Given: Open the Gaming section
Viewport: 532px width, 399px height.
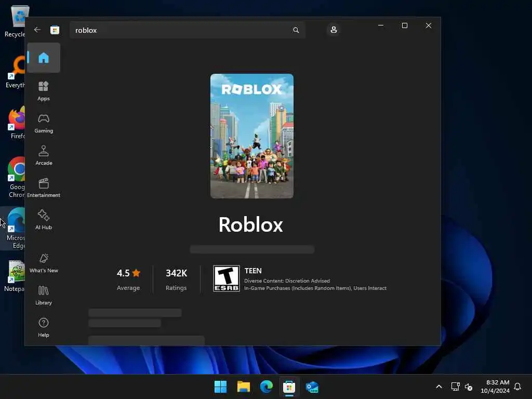Looking at the screenshot, I should pos(44,123).
